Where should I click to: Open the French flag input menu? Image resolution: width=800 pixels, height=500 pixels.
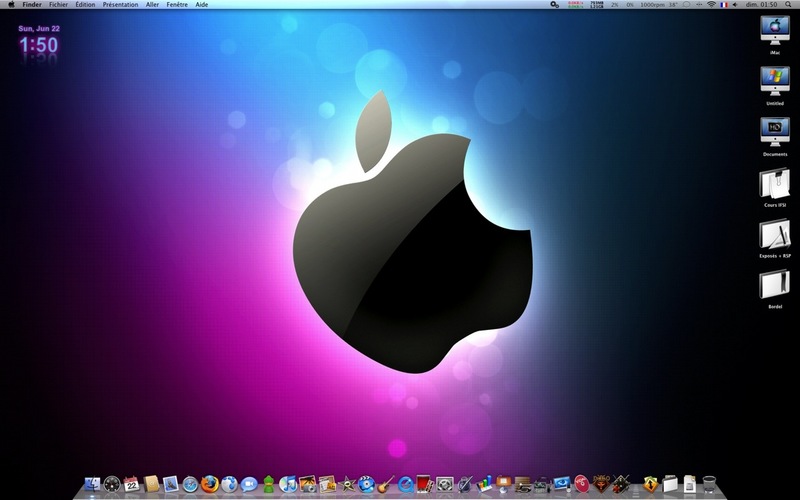(x=724, y=5)
